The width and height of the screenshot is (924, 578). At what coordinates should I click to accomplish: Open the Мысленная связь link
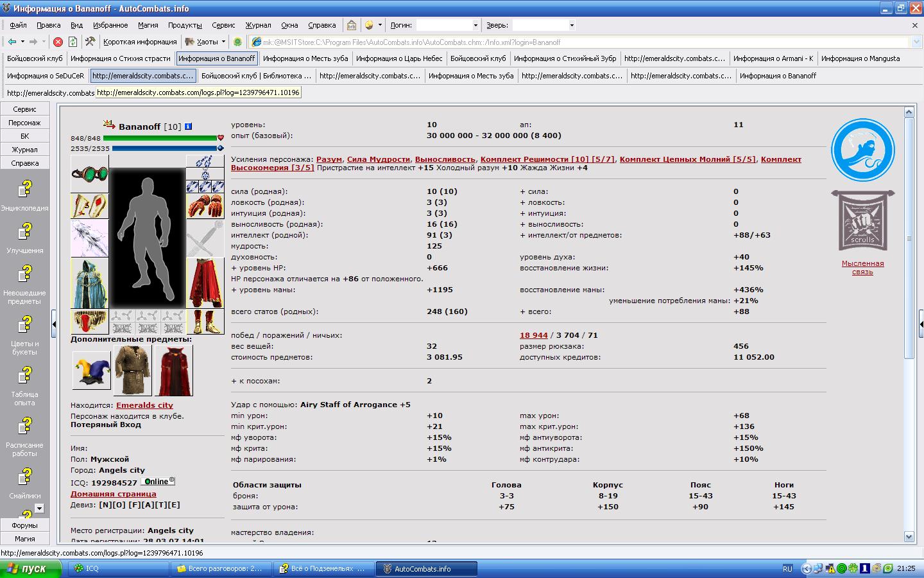(862, 268)
